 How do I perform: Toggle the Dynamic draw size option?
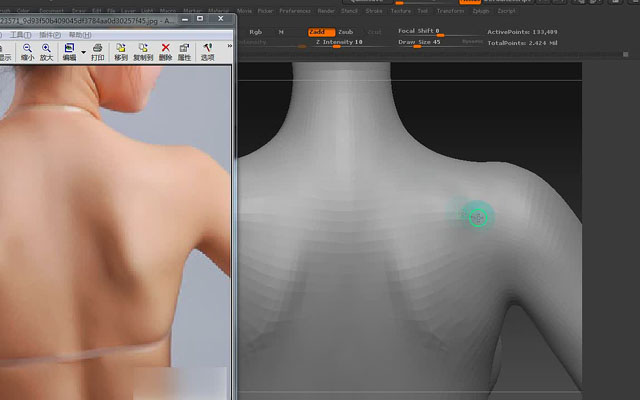click(472, 42)
